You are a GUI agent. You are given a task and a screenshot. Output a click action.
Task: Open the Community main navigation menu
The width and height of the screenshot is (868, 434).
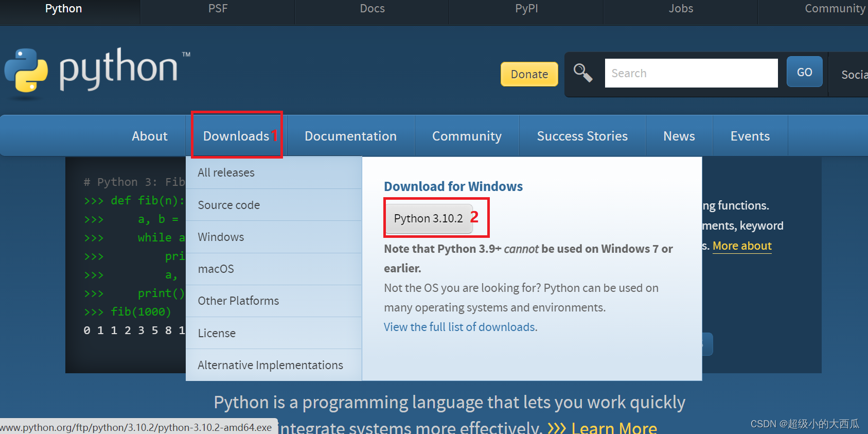tap(467, 136)
